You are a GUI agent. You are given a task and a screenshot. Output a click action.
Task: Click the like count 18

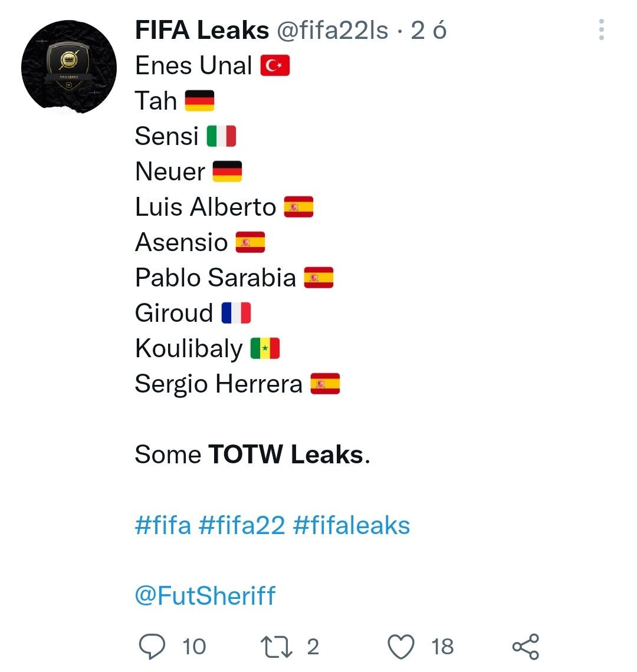[442, 647]
